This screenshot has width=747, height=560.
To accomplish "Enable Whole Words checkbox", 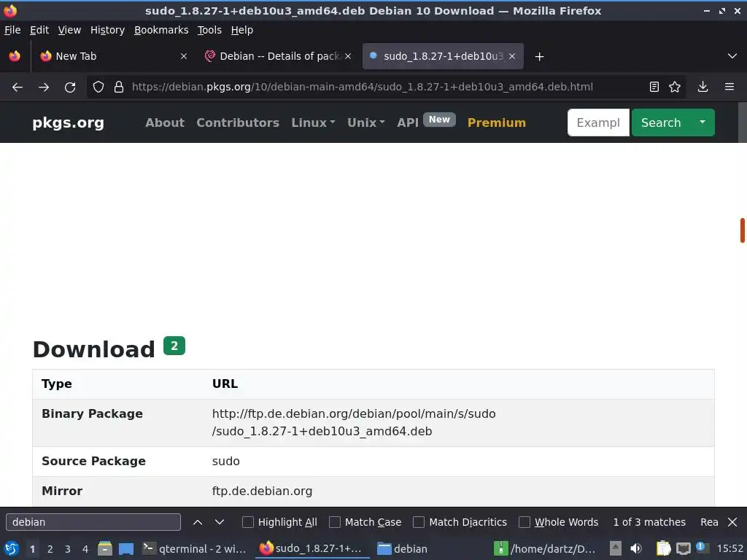I will [x=525, y=522].
